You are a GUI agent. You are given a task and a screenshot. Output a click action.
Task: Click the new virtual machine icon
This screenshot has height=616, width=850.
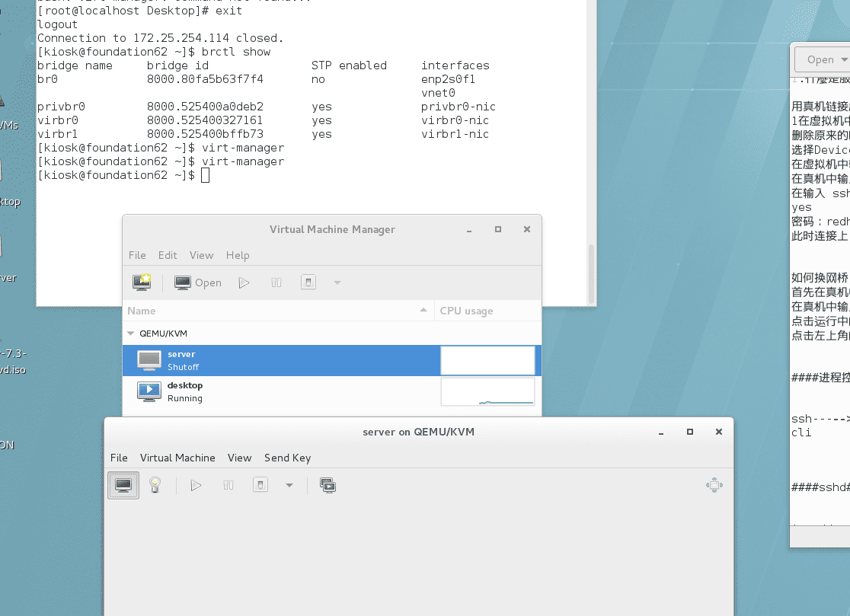coord(142,282)
